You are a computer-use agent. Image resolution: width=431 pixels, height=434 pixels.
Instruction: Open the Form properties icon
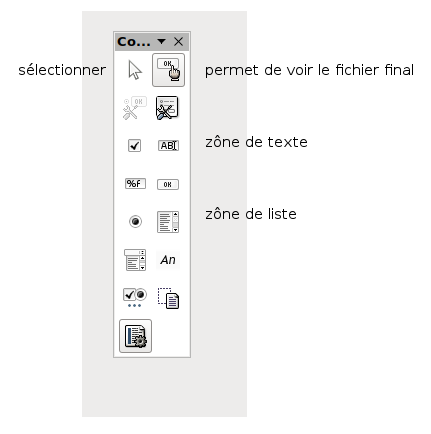pyautogui.click(x=167, y=108)
